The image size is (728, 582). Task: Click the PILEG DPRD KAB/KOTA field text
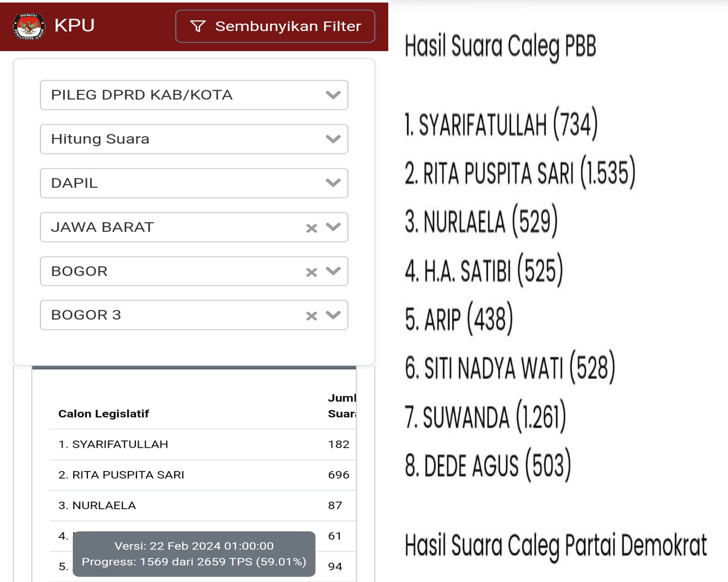(x=142, y=95)
